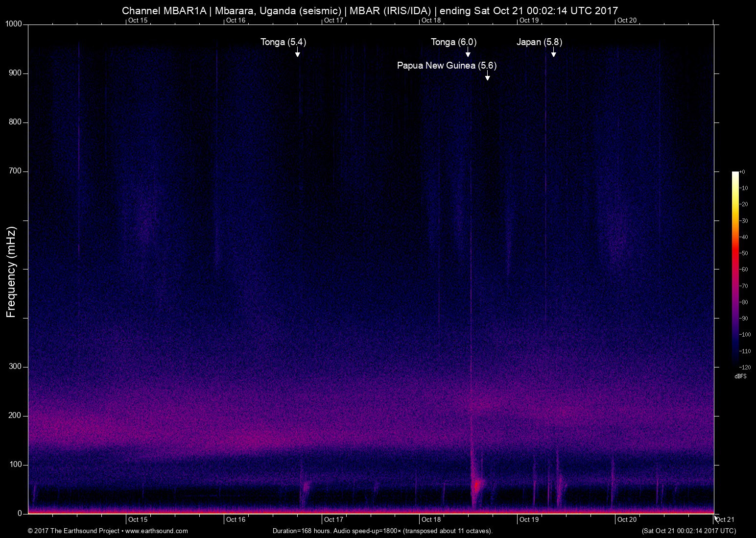The image size is (756, 538).
Task: Open the www.earthsound.com link in footer
Action: 157,531
